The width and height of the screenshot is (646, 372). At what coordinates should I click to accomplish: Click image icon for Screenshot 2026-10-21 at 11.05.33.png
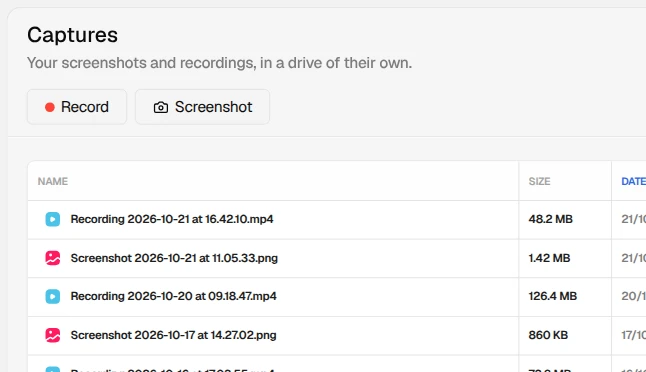[53, 258]
